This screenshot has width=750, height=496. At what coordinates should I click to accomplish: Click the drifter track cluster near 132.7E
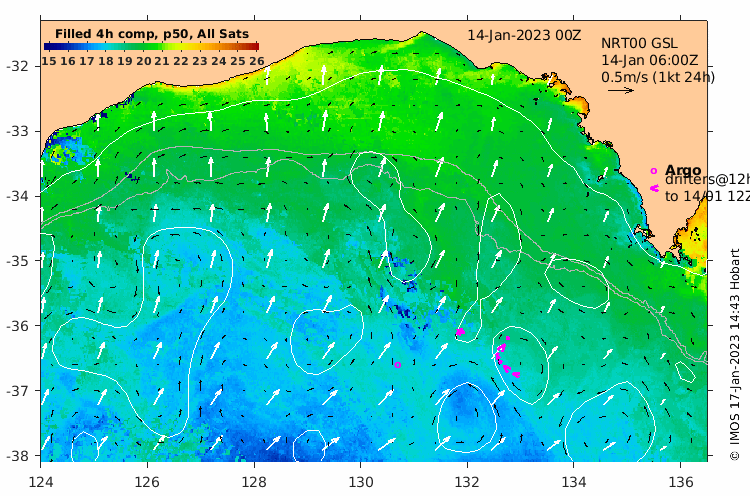point(506,359)
